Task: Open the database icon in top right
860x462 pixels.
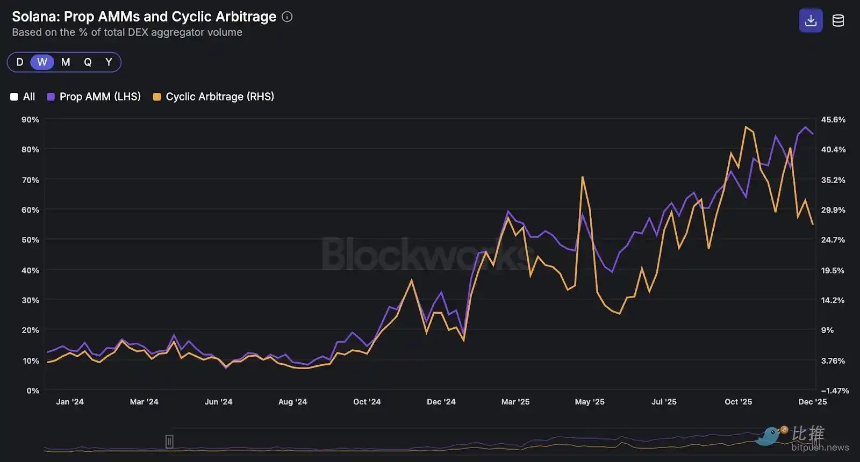Action: point(838,20)
